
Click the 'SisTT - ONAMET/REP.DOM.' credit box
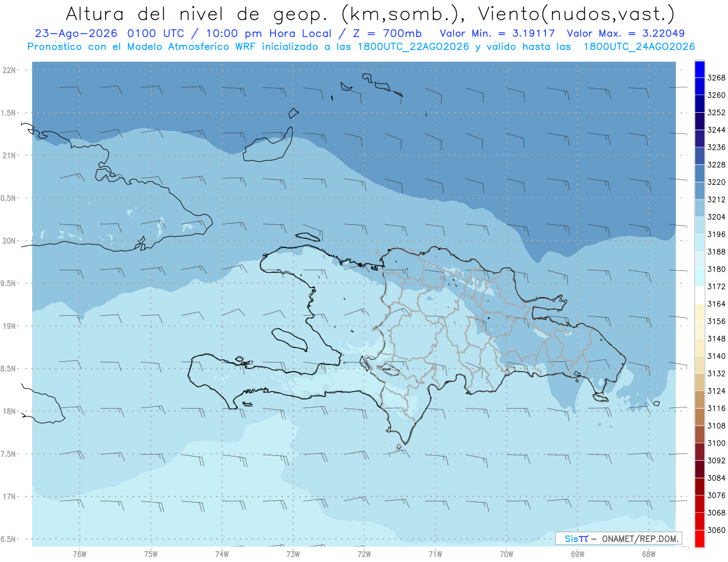pyautogui.click(x=619, y=538)
